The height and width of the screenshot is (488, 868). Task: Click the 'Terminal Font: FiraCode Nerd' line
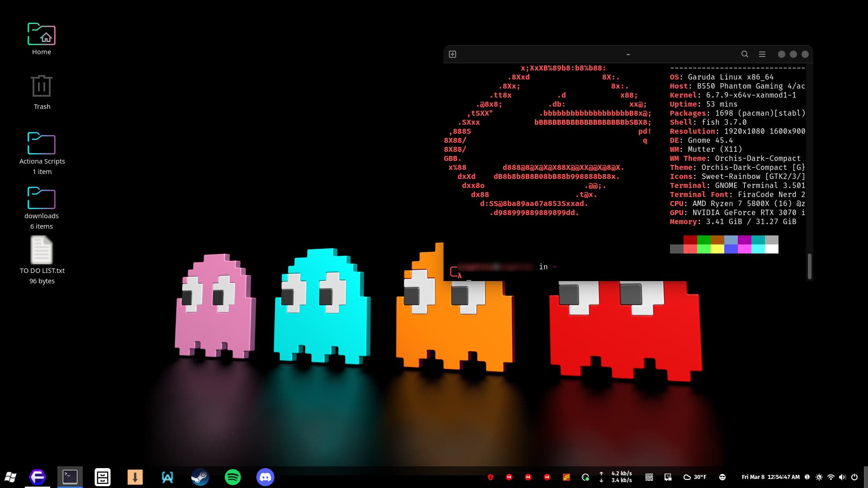pyautogui.click(x=737, y=195)
